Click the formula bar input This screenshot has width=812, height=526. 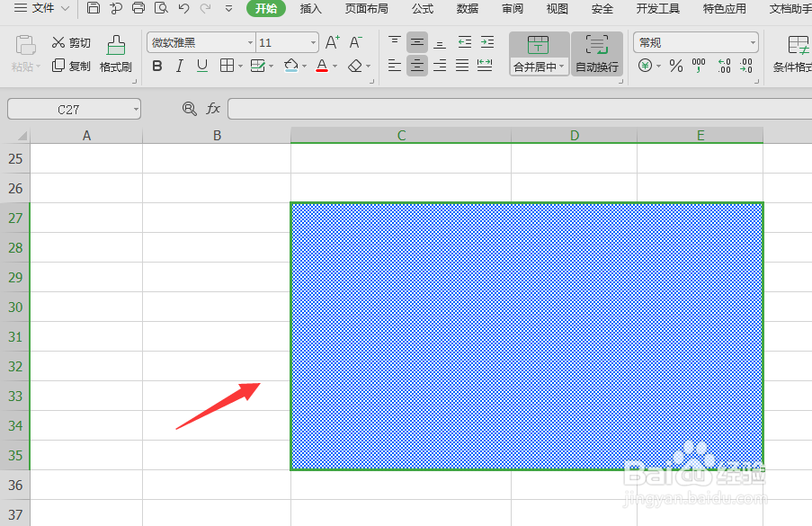(520, 109)
